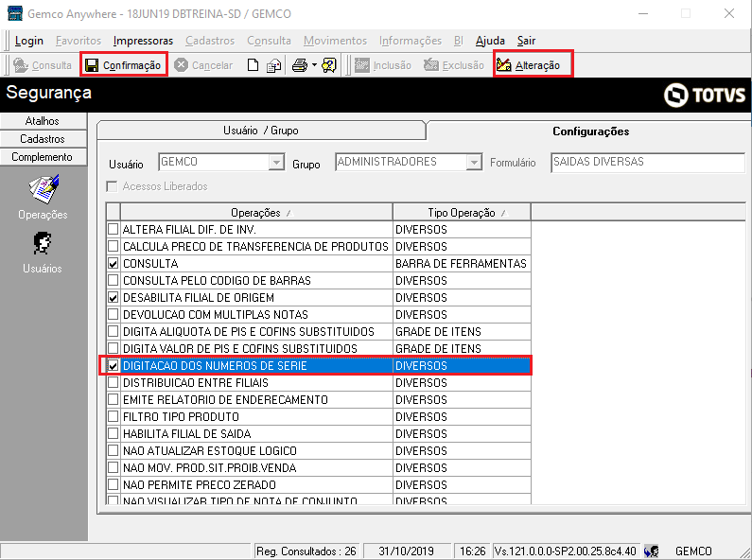
Task: Uncheck DESABILITA FILIAL DE ORIGEM checkbox
Action: tap(114, 297)
